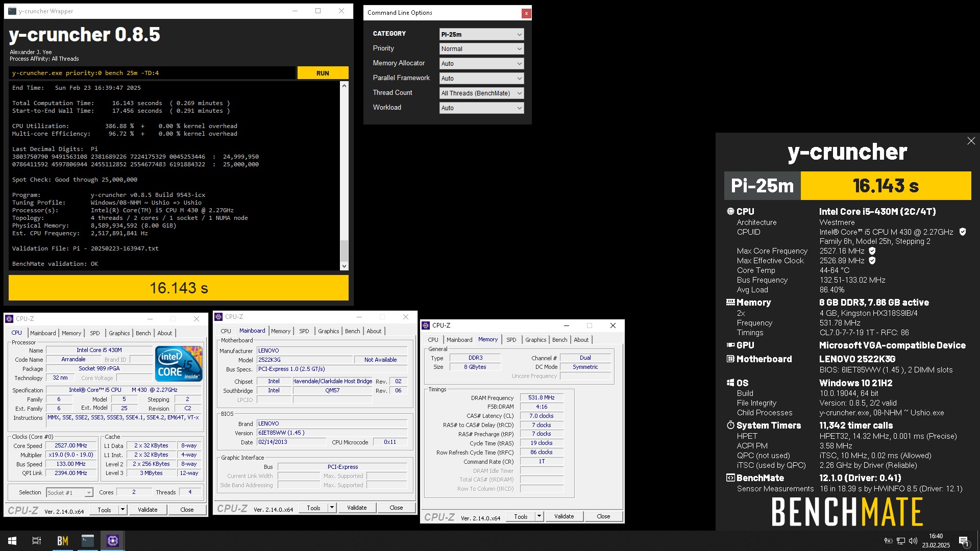Open Bench tab in middle CPU-Z window
The height and width of the screenshot is (551, 980).
click(x=352, y=331)
